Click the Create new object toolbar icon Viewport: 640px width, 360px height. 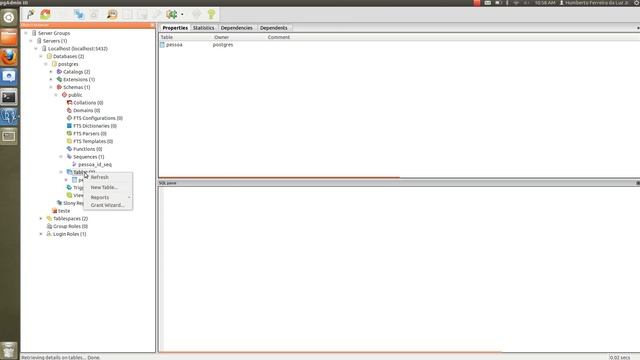[79, 14]
